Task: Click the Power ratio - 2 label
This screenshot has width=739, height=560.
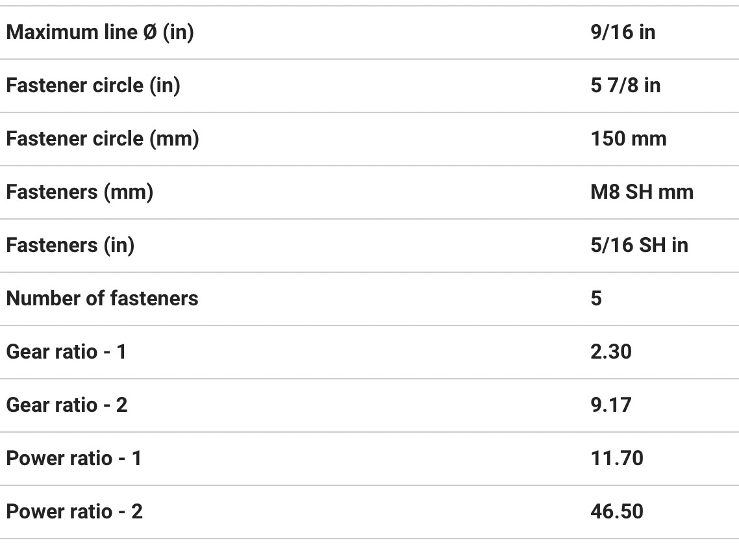Action: click(x=75, y=512)
